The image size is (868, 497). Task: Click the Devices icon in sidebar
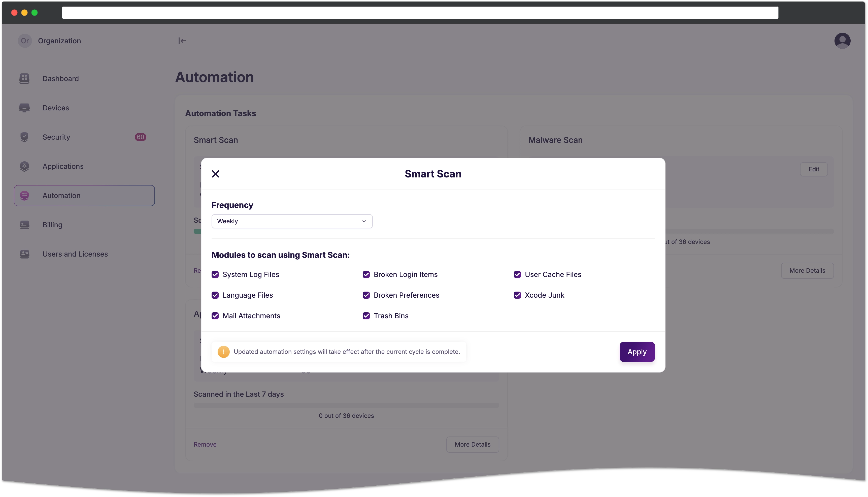(x=24, y=107)
